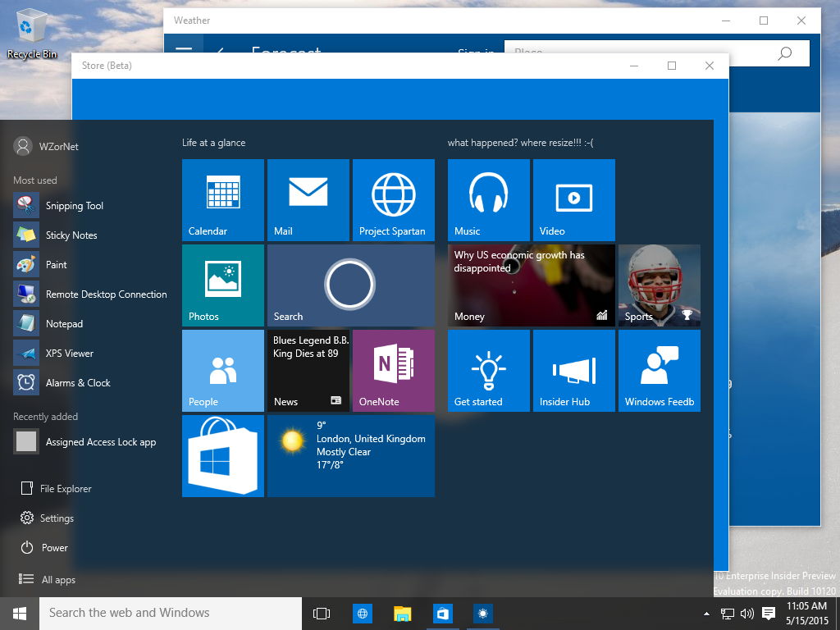Screen dimensions: 840x630
Task: Click the Cortana Search tile
Action: [x=351, y=285]
